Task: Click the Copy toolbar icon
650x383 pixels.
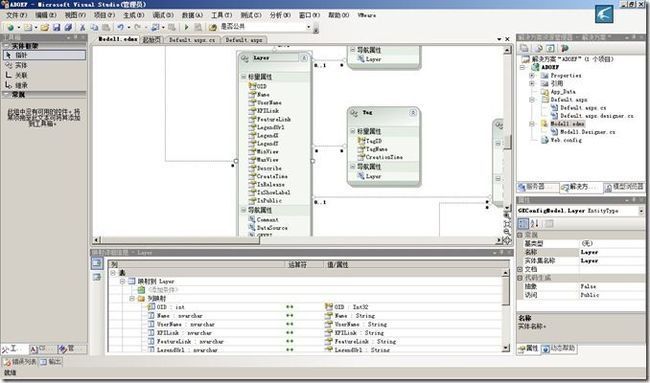Action: tap(94, 27)
